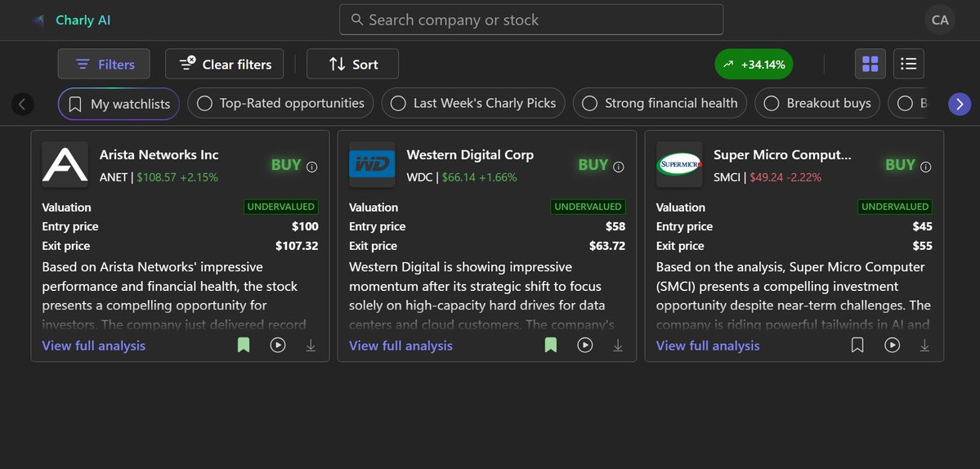The width and height of the screenshot is (980, 469).
Task: Select the My watchlists chip
Action: click(x=119, y=104)
